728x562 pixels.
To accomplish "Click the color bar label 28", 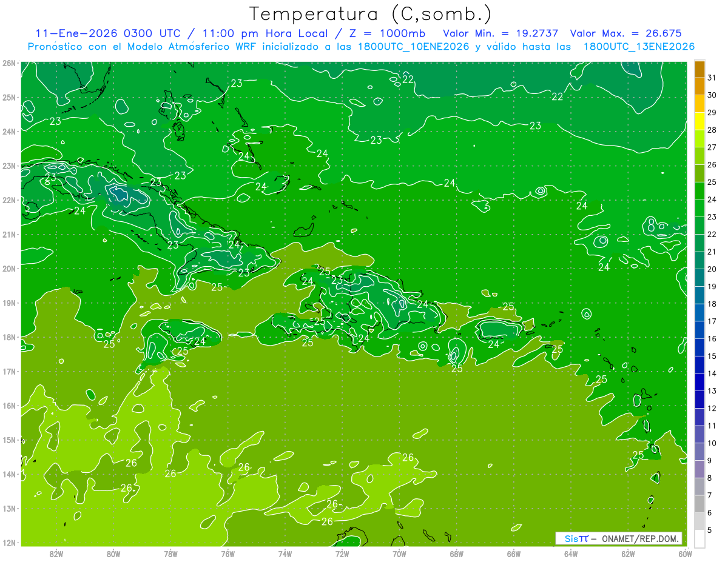I will 712,130.
